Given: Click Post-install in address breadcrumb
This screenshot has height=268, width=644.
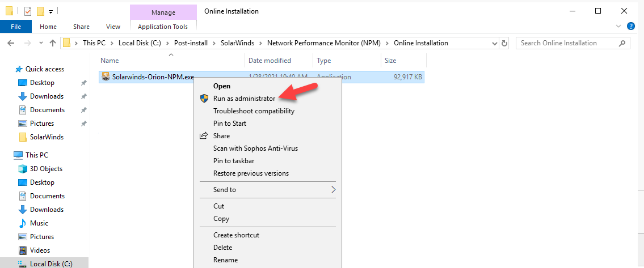Looking at the screenshot, I should tap(191, 42).
